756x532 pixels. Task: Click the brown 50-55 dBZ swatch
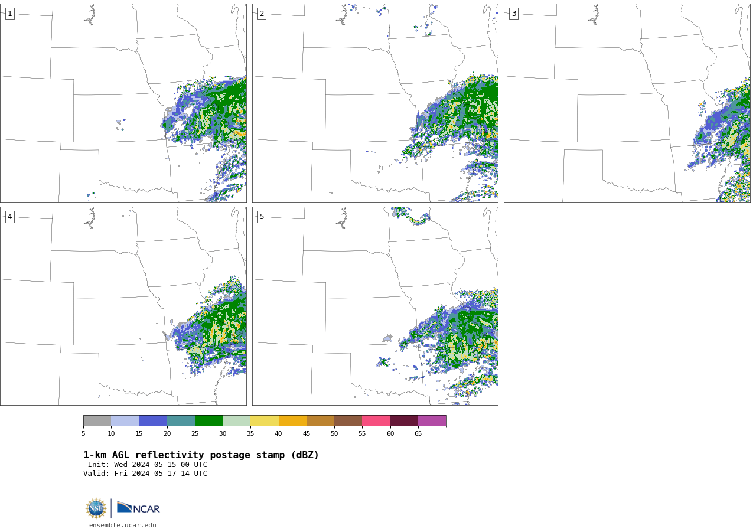tap(348, 420)
